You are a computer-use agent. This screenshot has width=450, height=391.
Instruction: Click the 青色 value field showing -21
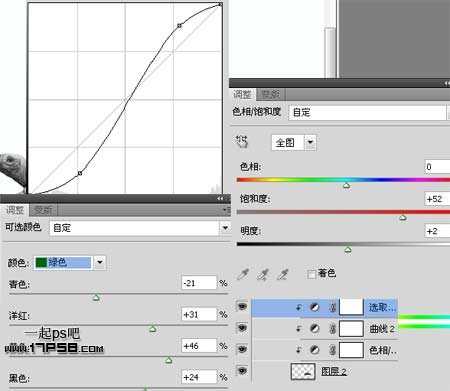pyautogui.click(x=199, y=283)
